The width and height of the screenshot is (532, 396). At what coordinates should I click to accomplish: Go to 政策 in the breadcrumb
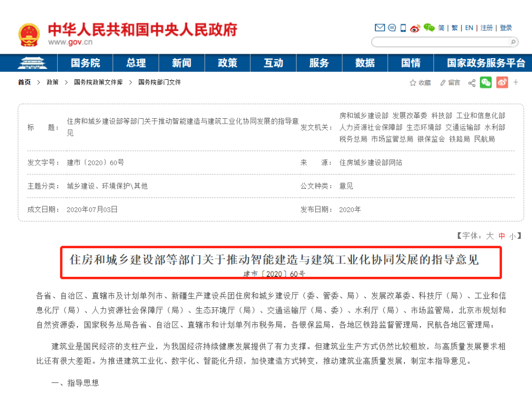(x=53, y=82)
